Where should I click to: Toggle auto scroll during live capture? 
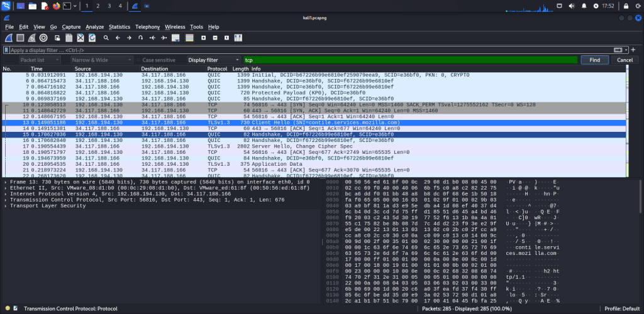[177, 38]
